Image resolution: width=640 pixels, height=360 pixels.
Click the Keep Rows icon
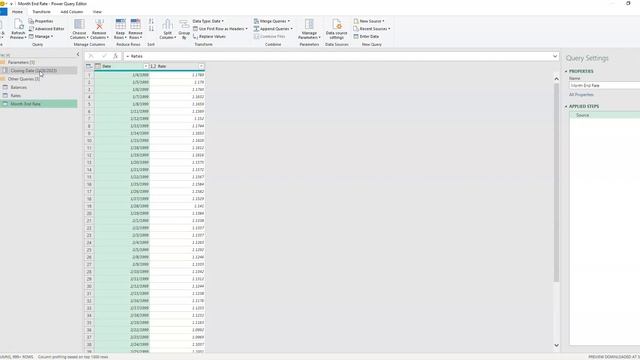[x=120, y=24]
